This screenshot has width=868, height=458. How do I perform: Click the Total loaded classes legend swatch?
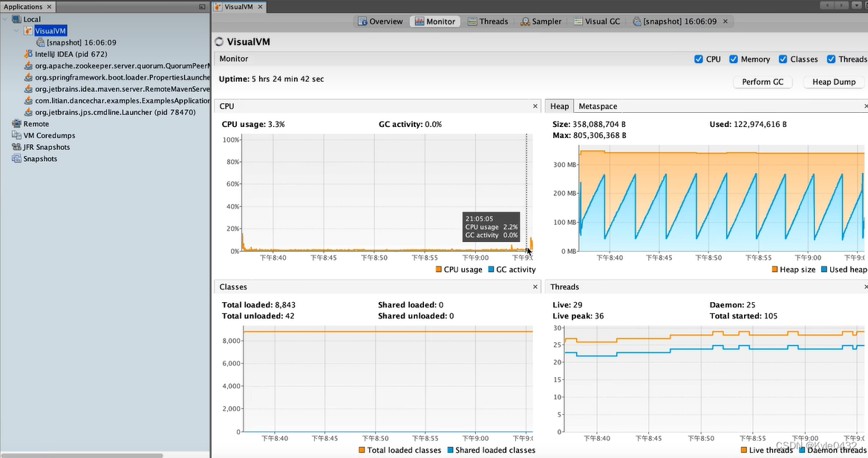[x=362, y=451]
